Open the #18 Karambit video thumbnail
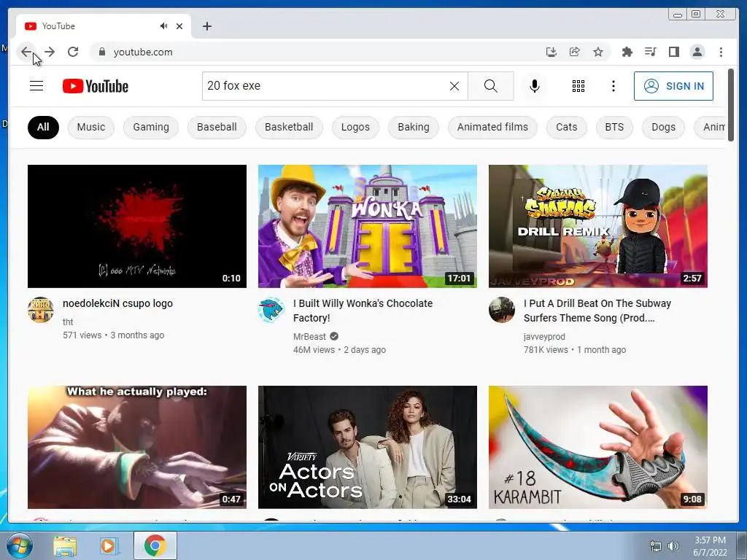The image size is (747, 560). coord(598,447)
